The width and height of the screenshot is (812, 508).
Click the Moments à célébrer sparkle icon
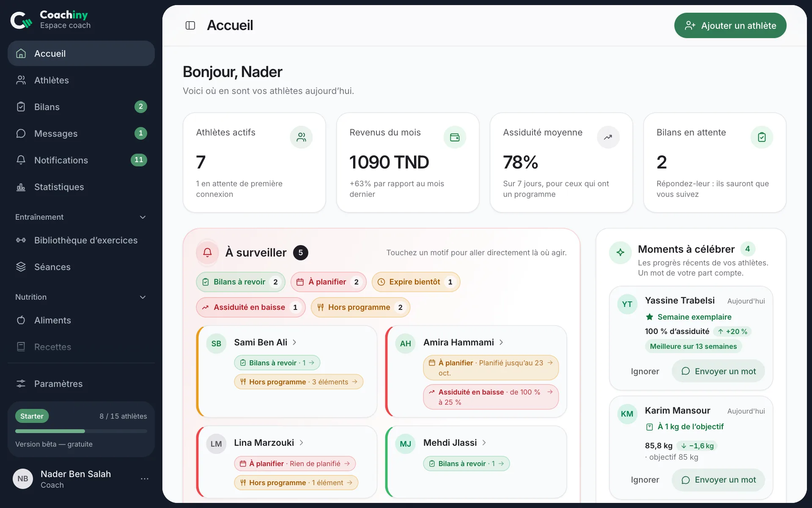point(620,253)
